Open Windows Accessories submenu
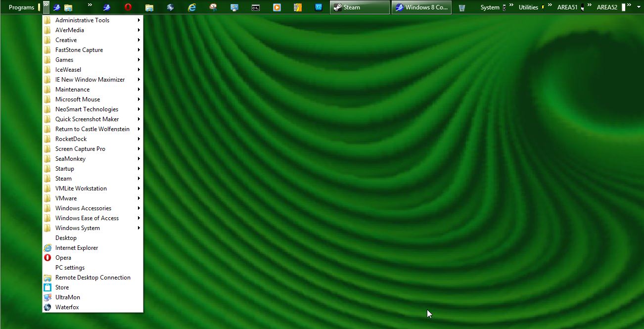Screen dimensions: 644x329 [x=93, y=208]
